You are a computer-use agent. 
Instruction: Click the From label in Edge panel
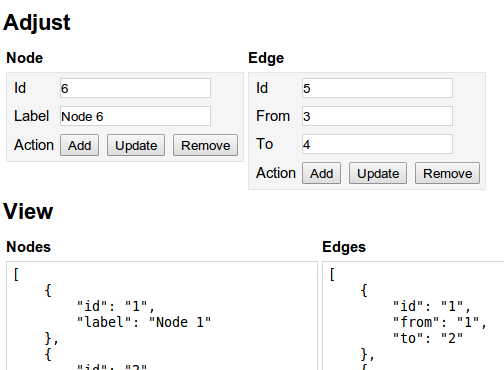pos(273,116)
